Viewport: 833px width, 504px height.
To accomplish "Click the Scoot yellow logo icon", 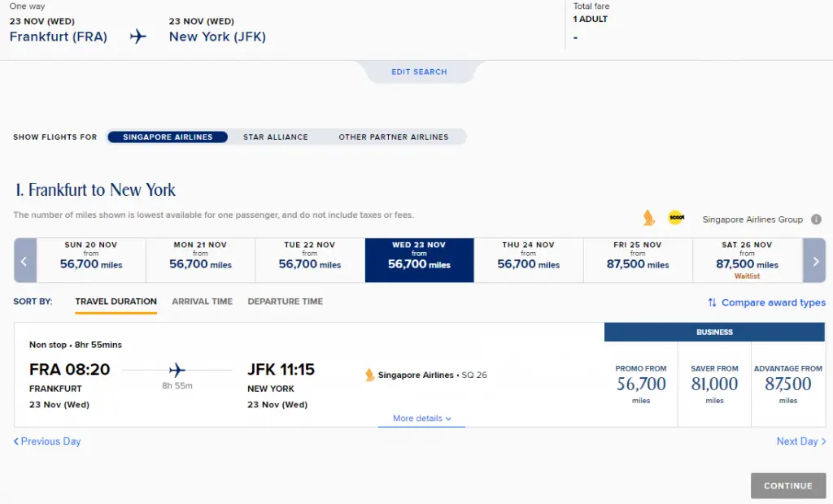I will 676,217.
